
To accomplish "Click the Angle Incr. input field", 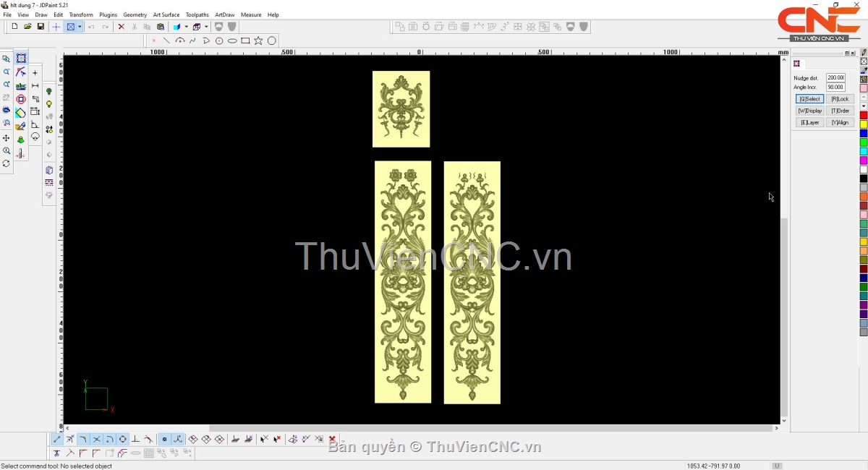I will [x=835, y=87].
